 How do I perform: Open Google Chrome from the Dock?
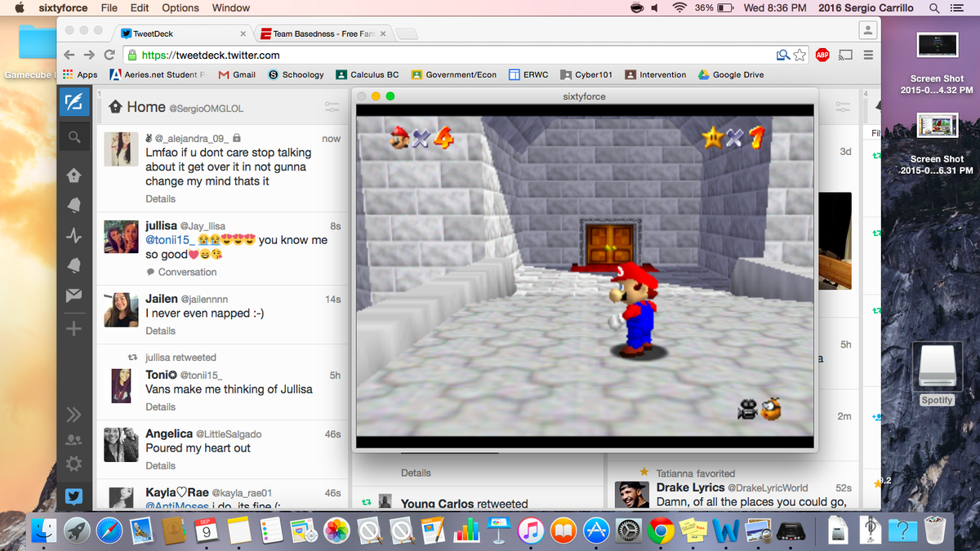click(x=661, y=531)
